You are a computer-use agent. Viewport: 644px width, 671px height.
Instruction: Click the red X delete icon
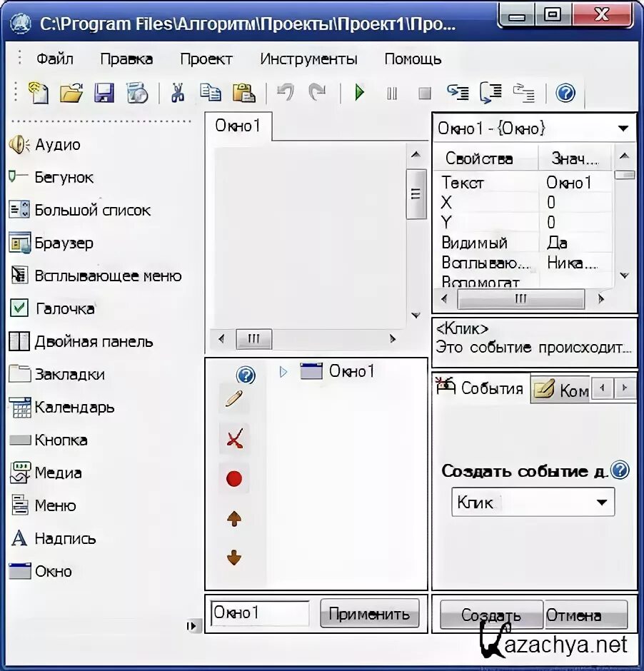[234, 438]
